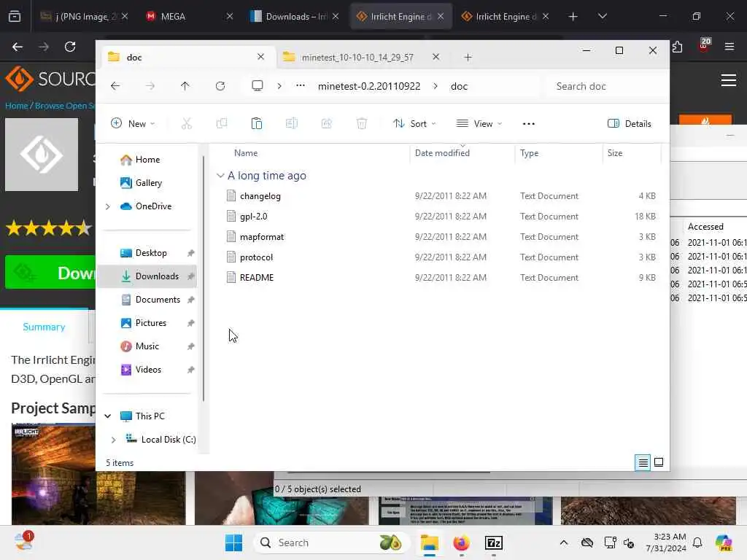Unpin Desktop from Quick access

tap(190, 253)
